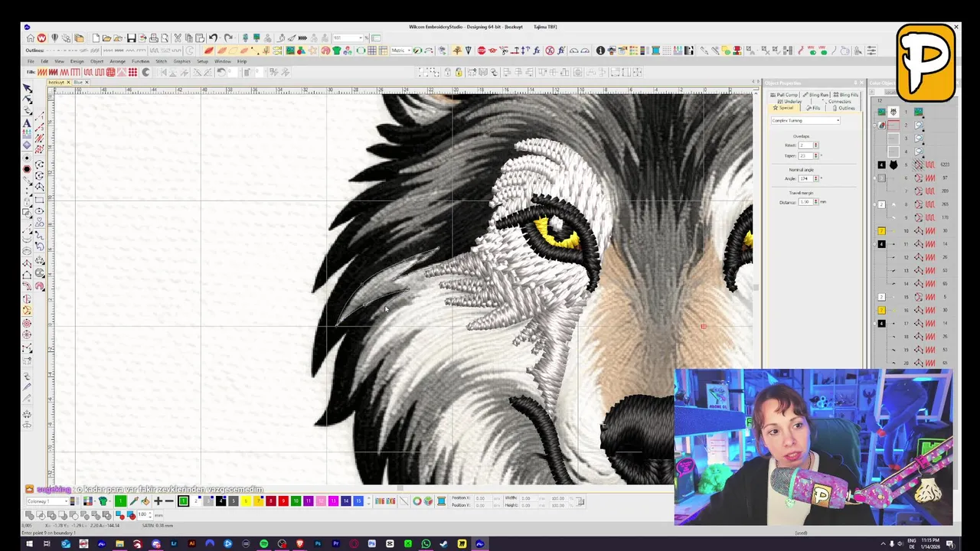Click the New document icon
The image size is (980, 551).
coord(96,37)
